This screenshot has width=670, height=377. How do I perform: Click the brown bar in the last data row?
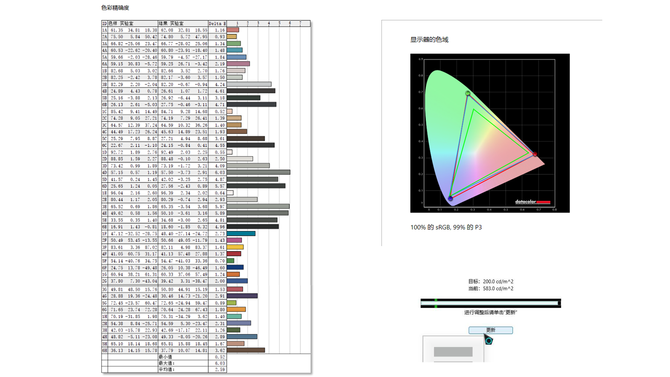pyautogui.click(x=246, y=350)
